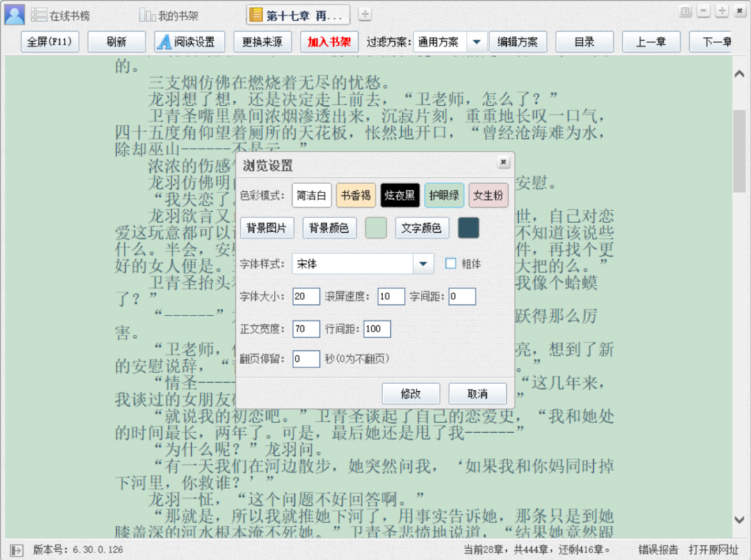Select the 炫夜黑 color mode
The height and width of the screenshot is (560, 751).
(400, 195)
